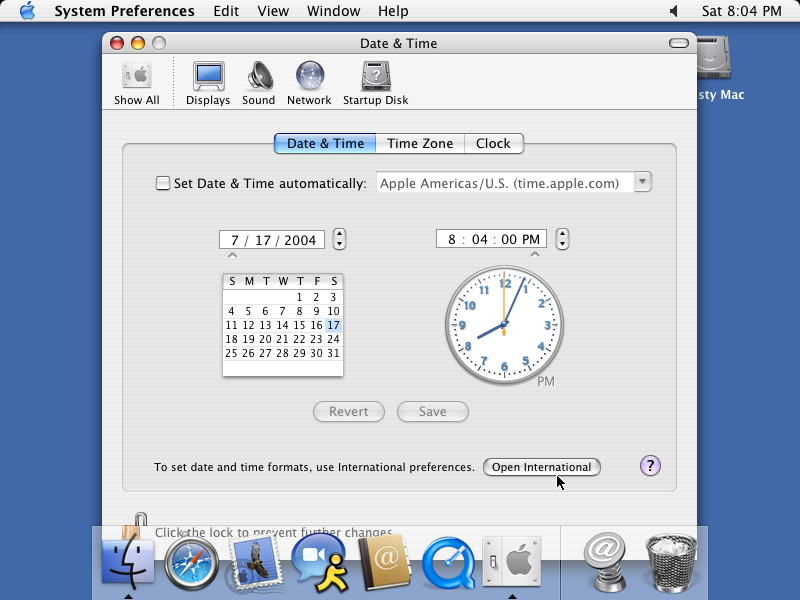This screenshot has width=800, height=600.
Task: Click the Show All toolbar icon
Action: coord(136,80)
